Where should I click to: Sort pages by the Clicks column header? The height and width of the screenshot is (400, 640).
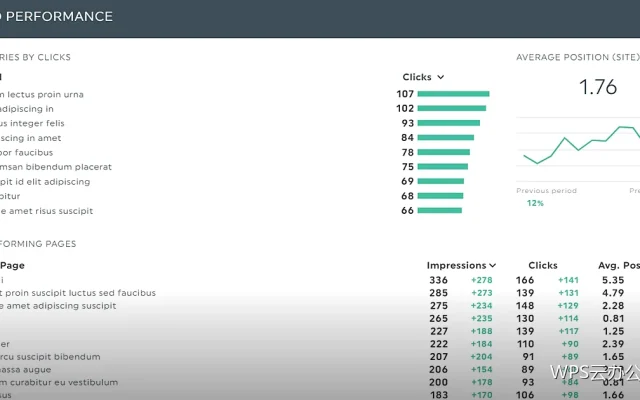pyautogui.click(x=543, y=266)
